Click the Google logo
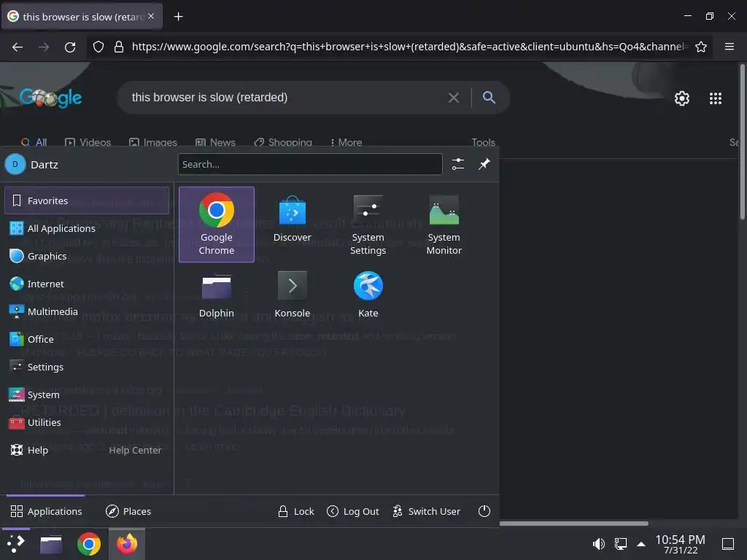747x560 pixels. [x=50, y=98]
